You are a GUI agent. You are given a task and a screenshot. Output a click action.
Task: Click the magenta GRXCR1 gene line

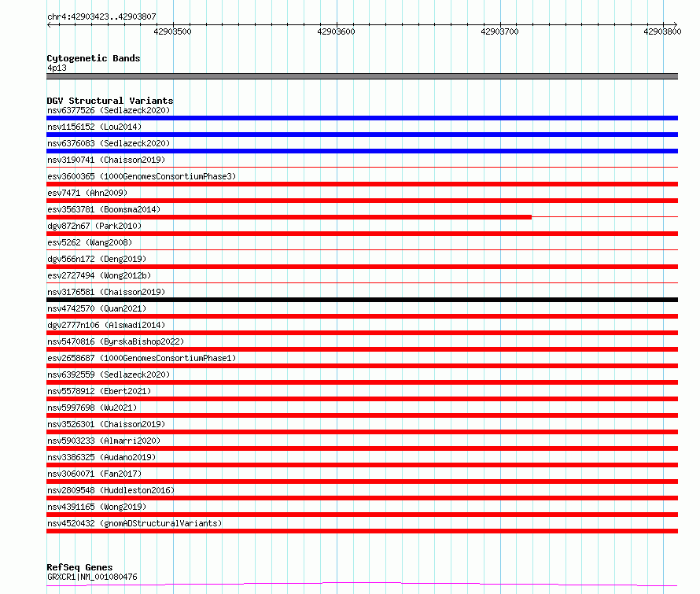tap(362, 585)
